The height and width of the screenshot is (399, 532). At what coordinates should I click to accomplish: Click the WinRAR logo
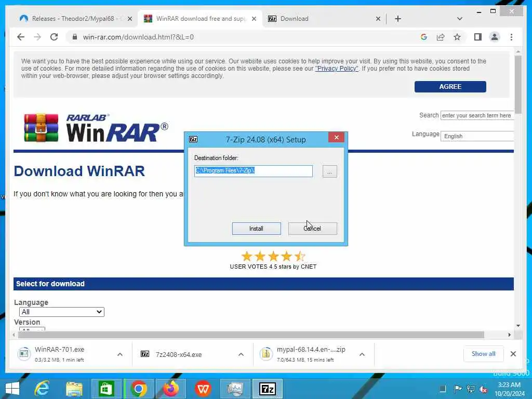point(96,128)
